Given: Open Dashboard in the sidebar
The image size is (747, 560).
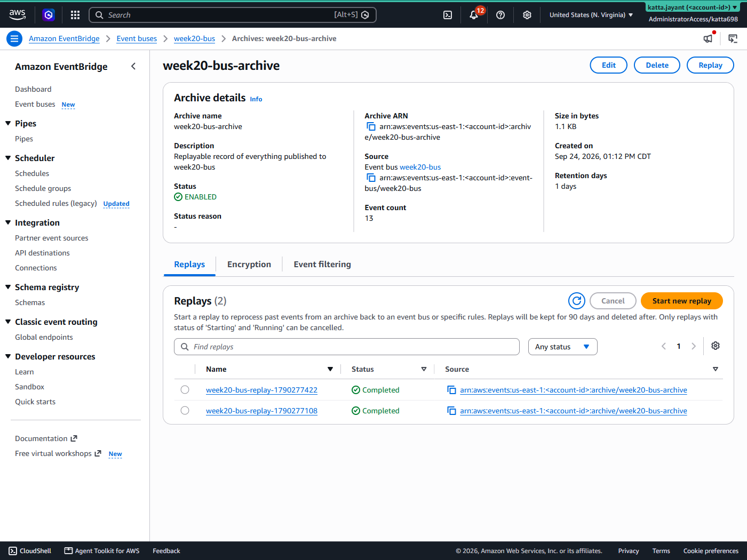Looking at the screenshot, I should [x=33, y=89].
